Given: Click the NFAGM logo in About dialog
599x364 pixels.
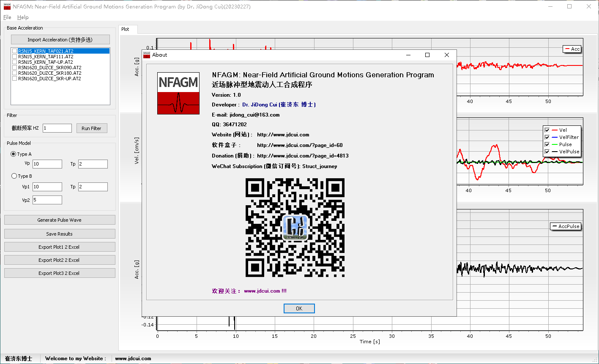Looking at the screenshot, I should click(178, 93).
